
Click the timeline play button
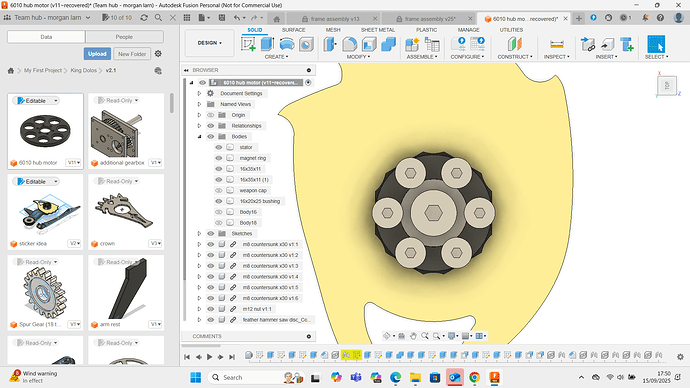tap(209, 357)
